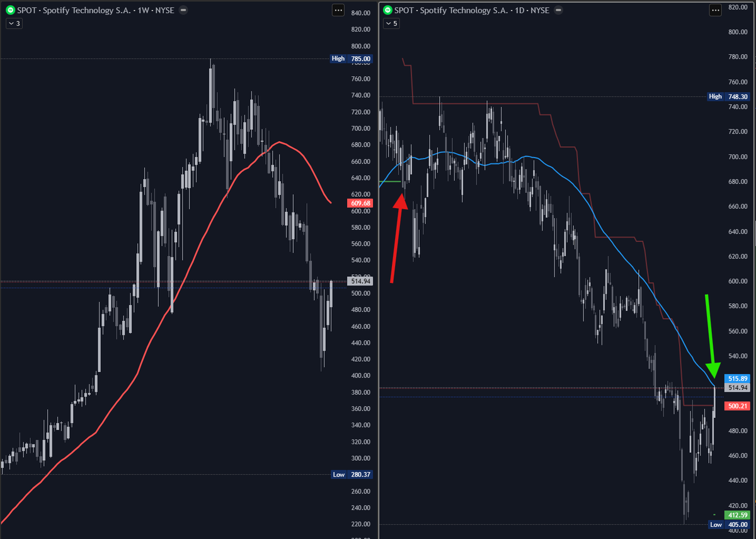Click 720.00 on the daily price axis

(738, 132)
